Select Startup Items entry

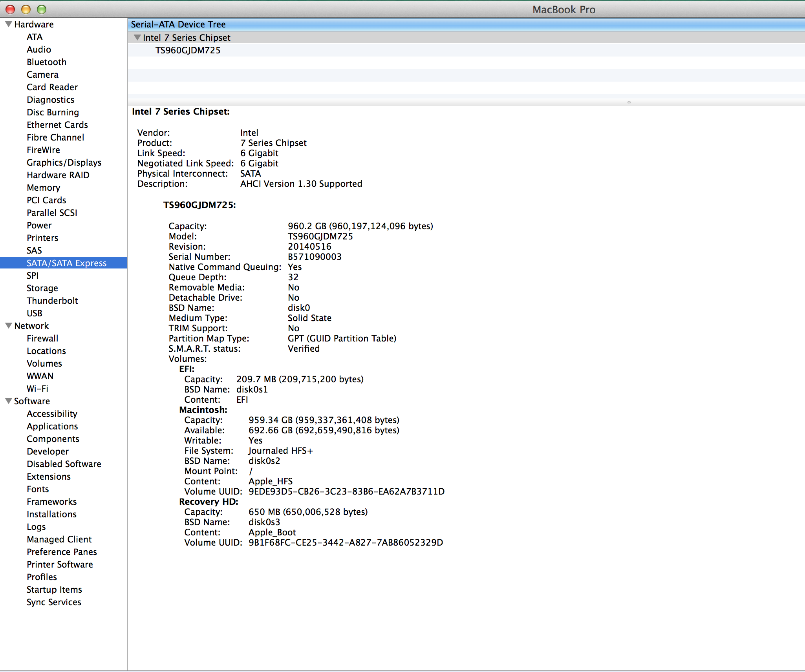tap(54, 590)
